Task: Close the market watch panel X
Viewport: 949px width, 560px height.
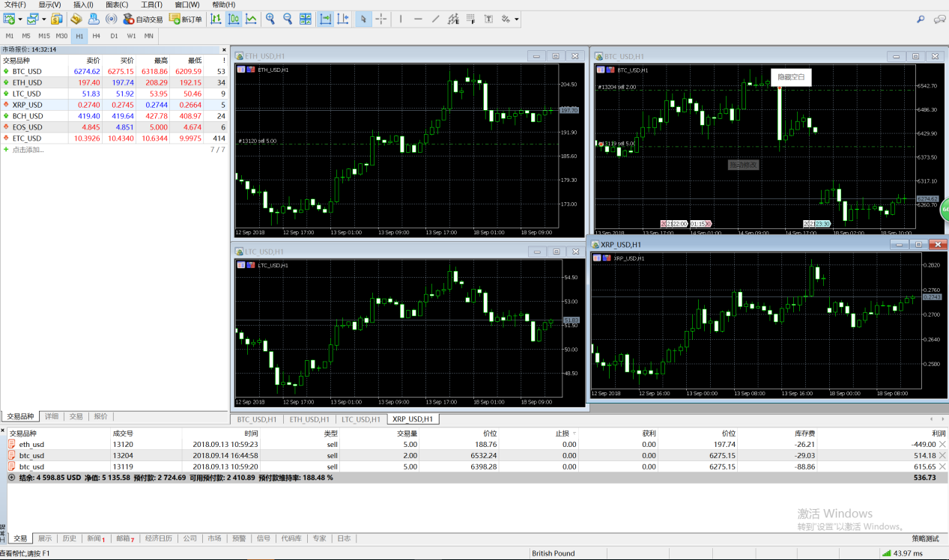Action: pyautogui.click(x=224, y=49)
